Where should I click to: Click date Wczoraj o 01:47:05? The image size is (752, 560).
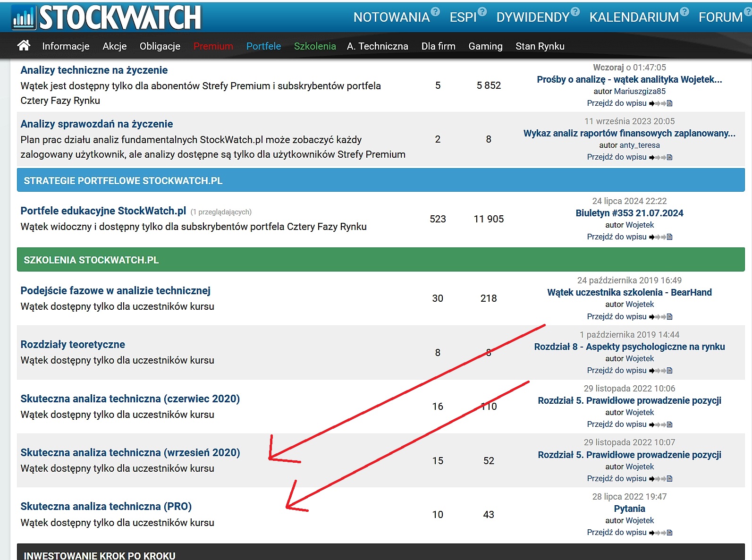(x=629, y=68)
